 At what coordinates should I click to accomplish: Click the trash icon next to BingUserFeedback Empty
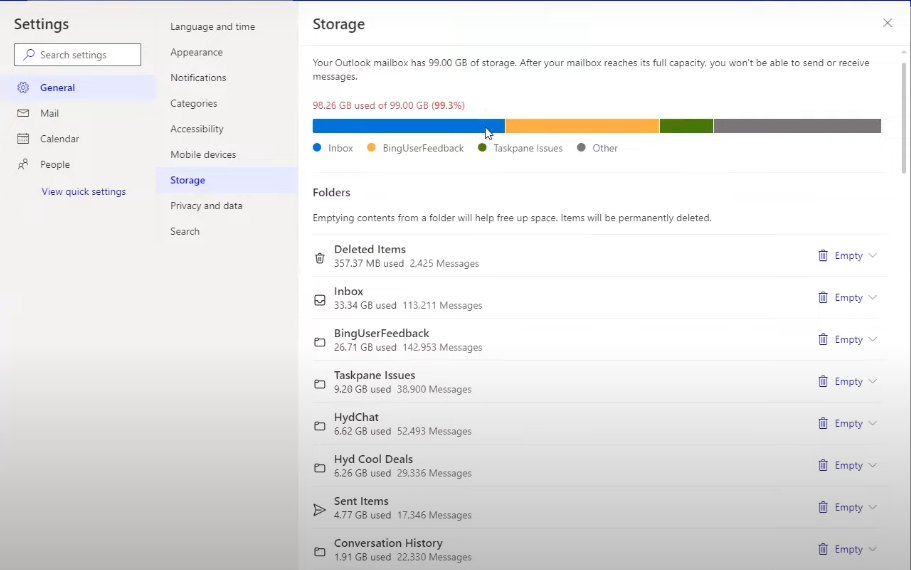tap(823, 340)
